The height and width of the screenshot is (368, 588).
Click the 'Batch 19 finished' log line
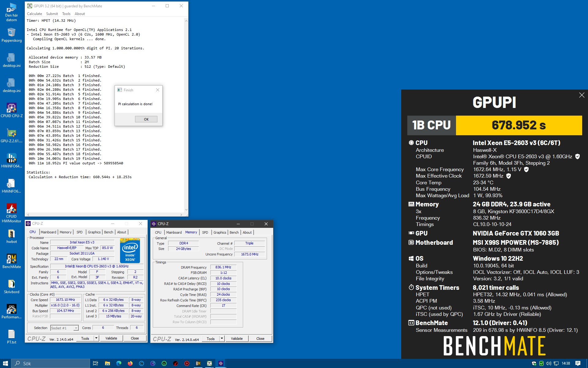(65, 159)
